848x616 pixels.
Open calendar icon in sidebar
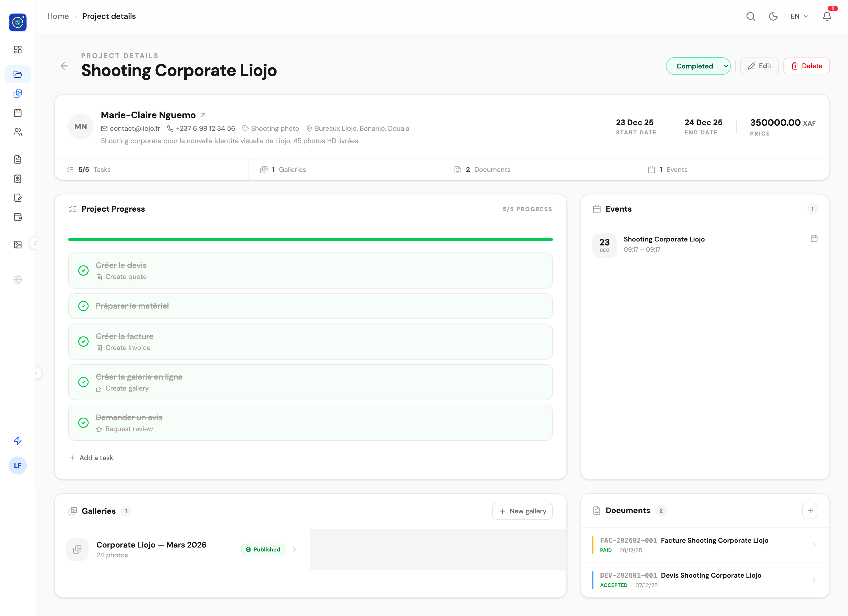(x=17, y=112)
